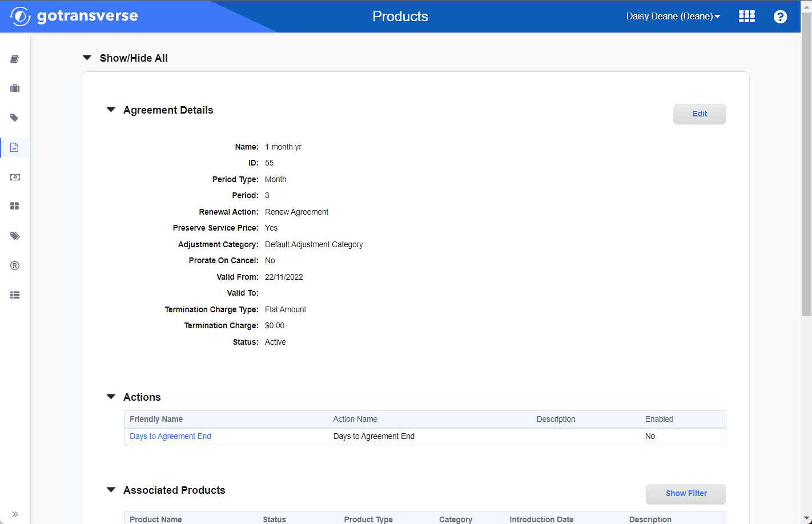Image resolution: width=812 pixels, height=524 pixels.
Task: Collapse the Actions section
Action: [x=111, y=397]
